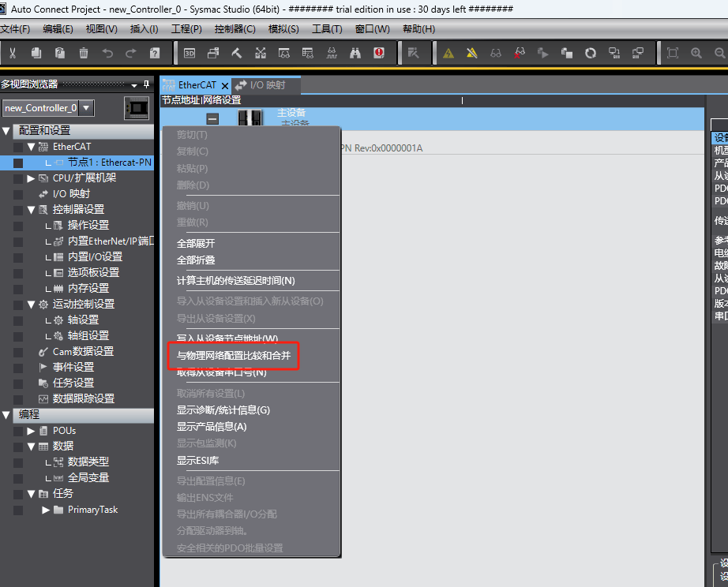Choose 显示诊断/统计信息(G) menu entry
The height and width of the screenshot is (587, 728).
(223, 410)
